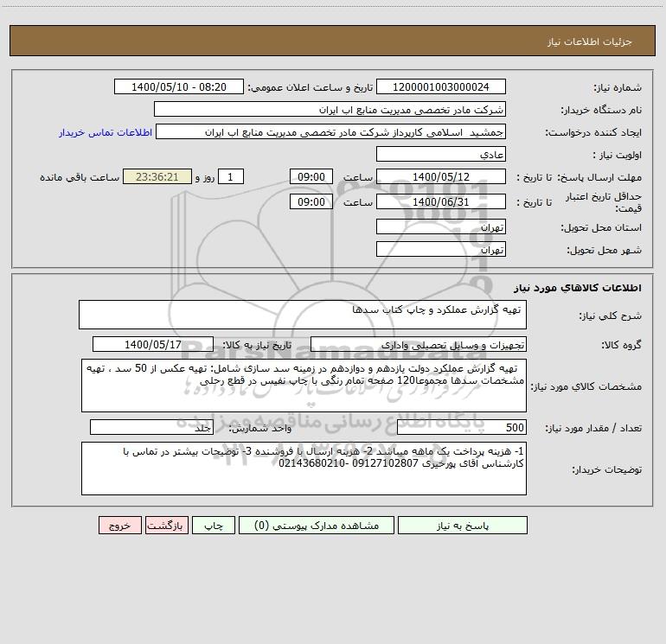Click the ایجاد کننده درخواست label

click(x=593, y=133)
